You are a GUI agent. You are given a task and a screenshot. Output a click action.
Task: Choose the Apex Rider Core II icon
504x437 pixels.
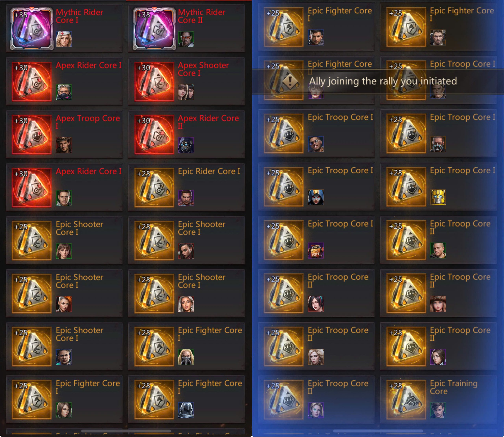[x=154, y=134]
